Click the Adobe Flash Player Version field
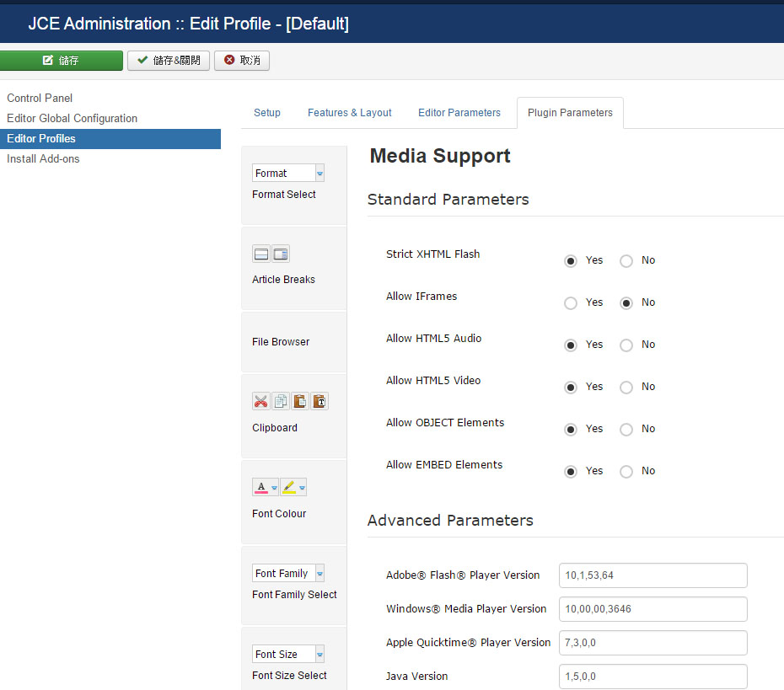The image size is (784, 690). pos(653,575)
